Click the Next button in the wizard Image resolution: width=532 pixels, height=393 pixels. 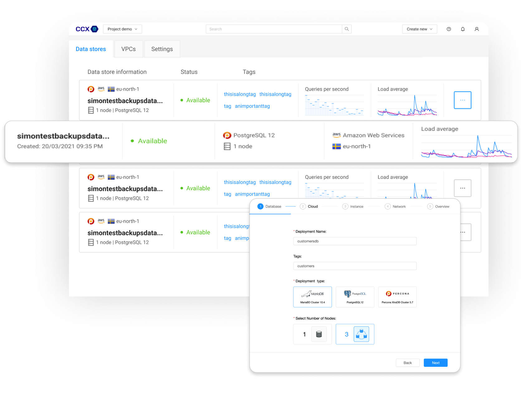pos(435,362)
